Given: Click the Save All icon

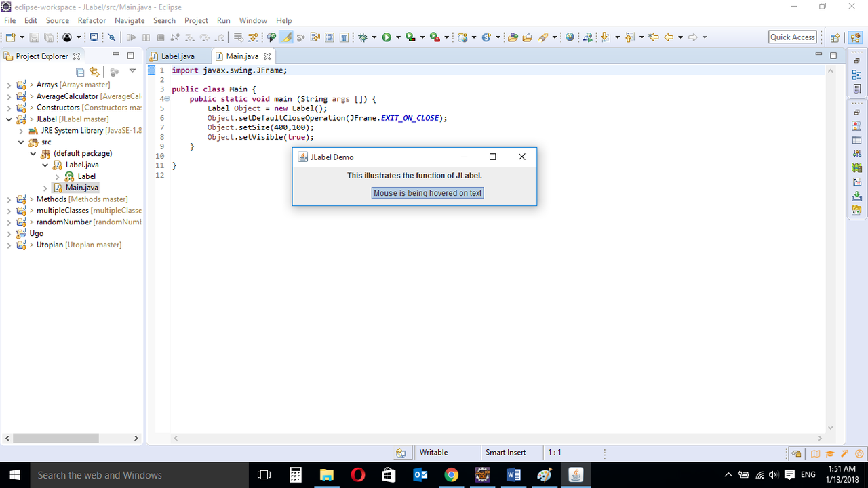Looking at the screenshot, I should 47,37.
